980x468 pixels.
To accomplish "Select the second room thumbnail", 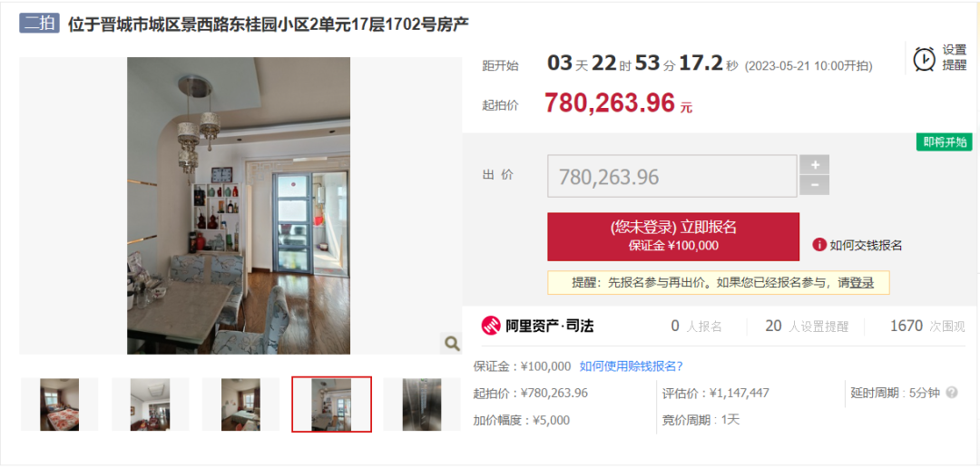I will 150,405.
